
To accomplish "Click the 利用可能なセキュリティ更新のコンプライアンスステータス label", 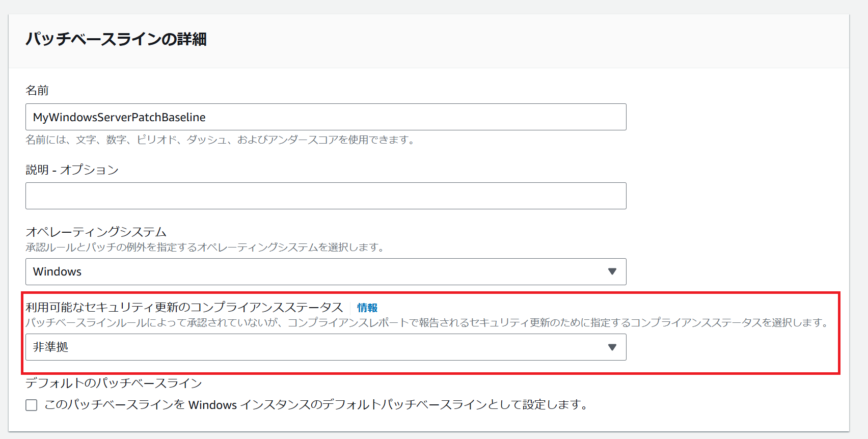I will (x=184, y=308).
